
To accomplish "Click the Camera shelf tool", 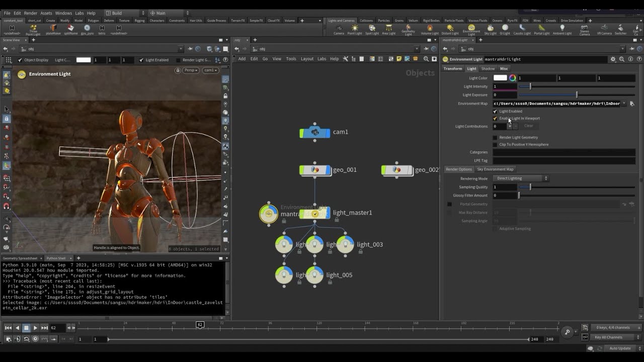I will pyautogui.click(x=339, y=30).
